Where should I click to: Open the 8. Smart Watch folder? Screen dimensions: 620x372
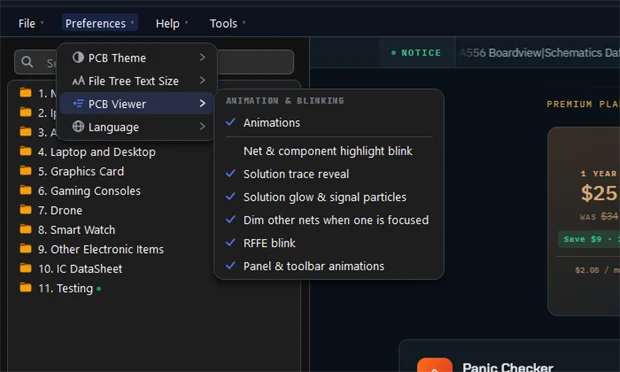(77, 229)
